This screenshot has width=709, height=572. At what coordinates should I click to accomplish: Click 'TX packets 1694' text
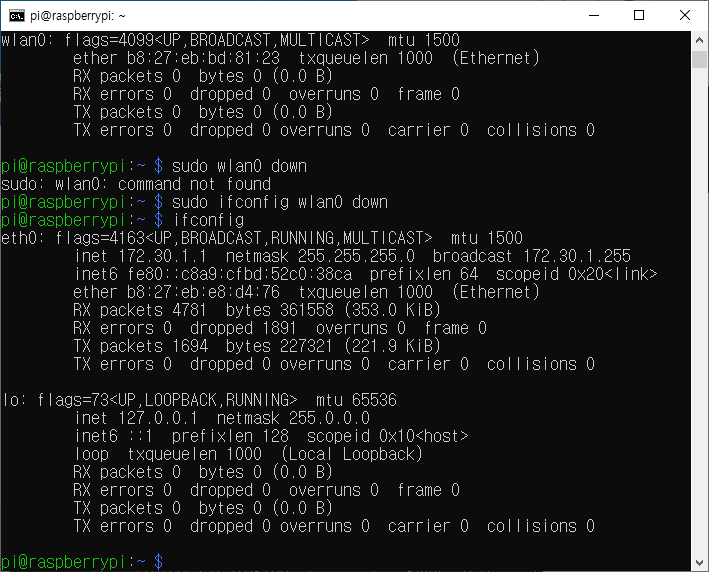141,346
